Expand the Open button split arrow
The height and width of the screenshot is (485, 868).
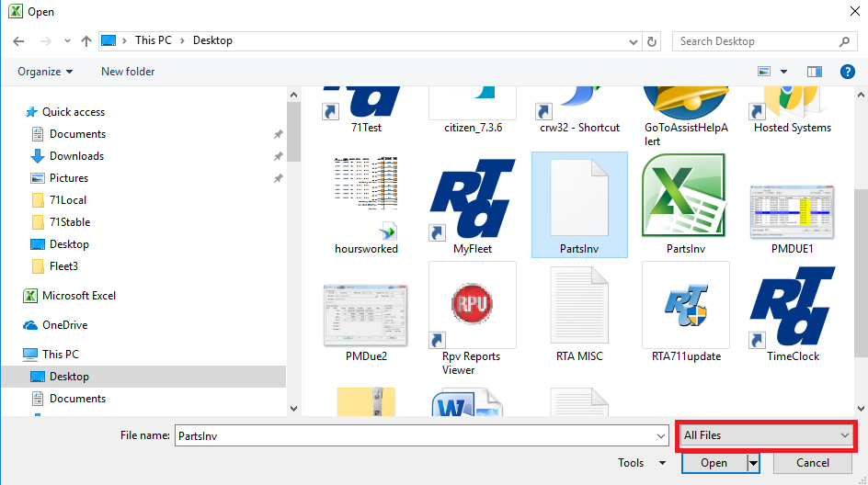click(x=754, y=464)
